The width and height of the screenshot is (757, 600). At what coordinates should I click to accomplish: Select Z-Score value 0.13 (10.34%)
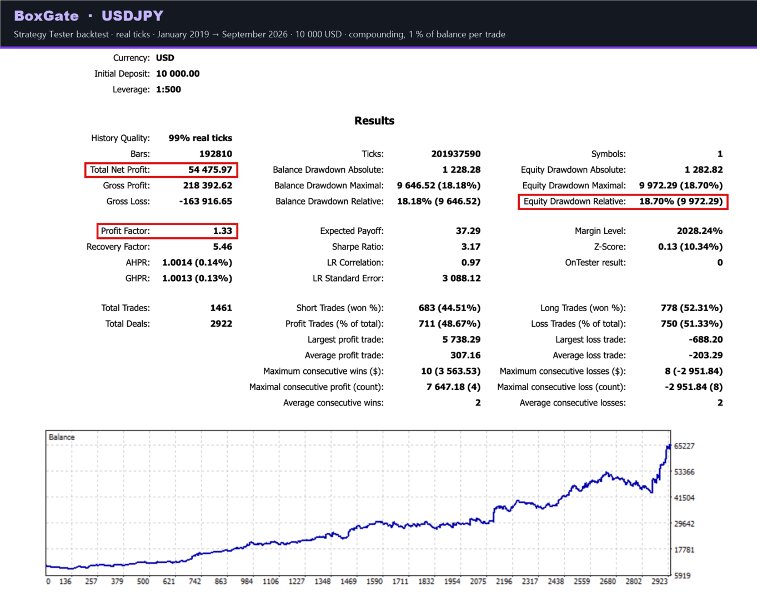tap(690, 247)
